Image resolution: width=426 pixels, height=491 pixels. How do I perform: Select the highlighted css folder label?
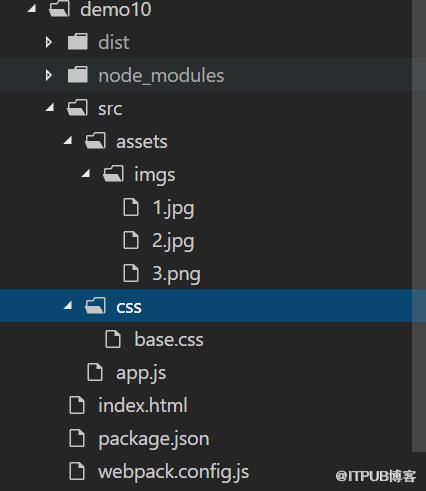pyautogui.click(x=129, y=307)
